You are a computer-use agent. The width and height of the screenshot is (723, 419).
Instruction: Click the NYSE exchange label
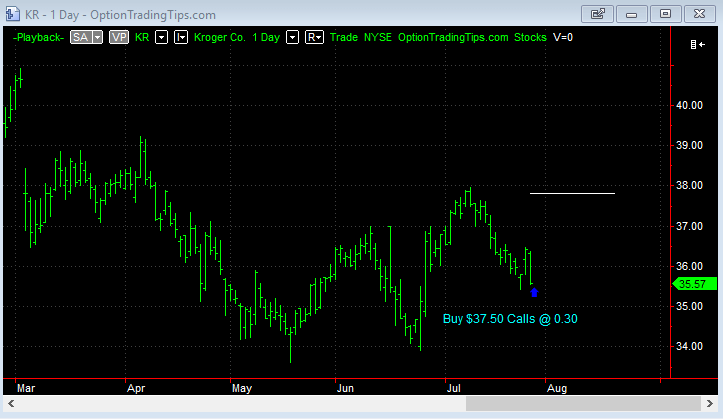click(378, 37)
